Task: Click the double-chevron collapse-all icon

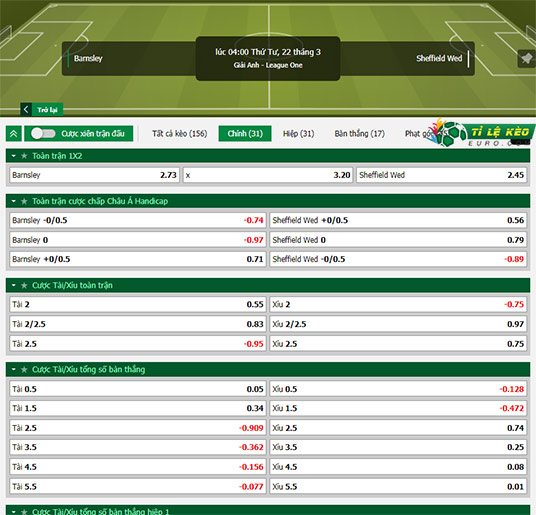Action: 14,134
